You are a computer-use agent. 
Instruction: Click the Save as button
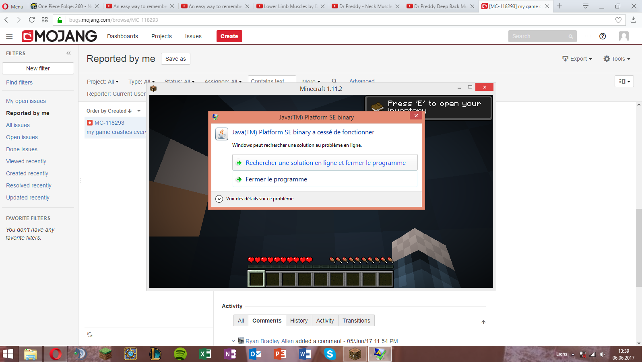(x=175, y=59)
